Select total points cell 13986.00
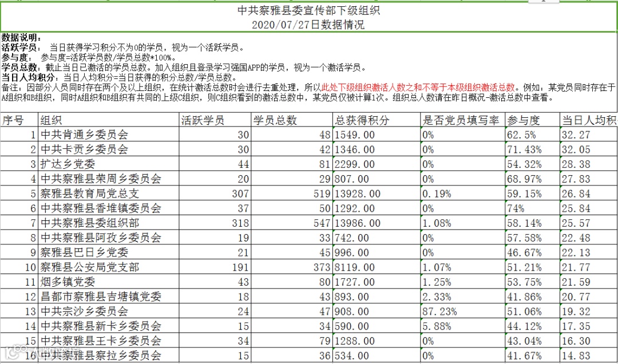618x364 pixels. [x=377, y=223]
